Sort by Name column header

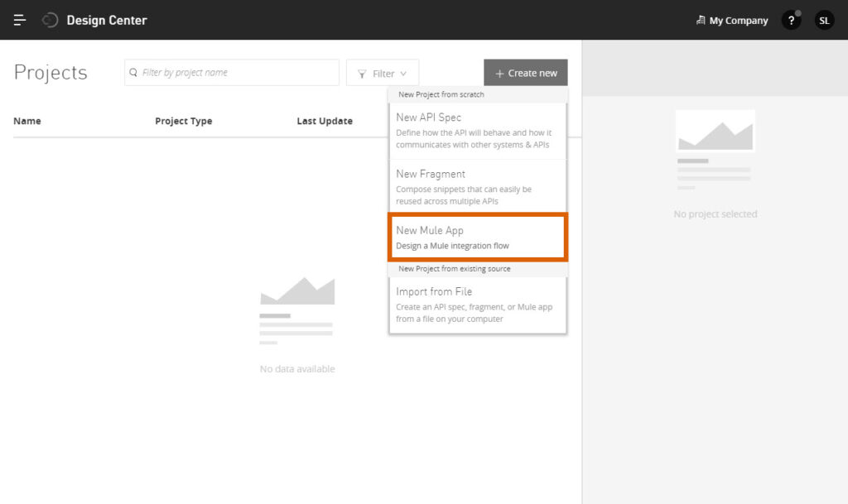tap(27, 121)
